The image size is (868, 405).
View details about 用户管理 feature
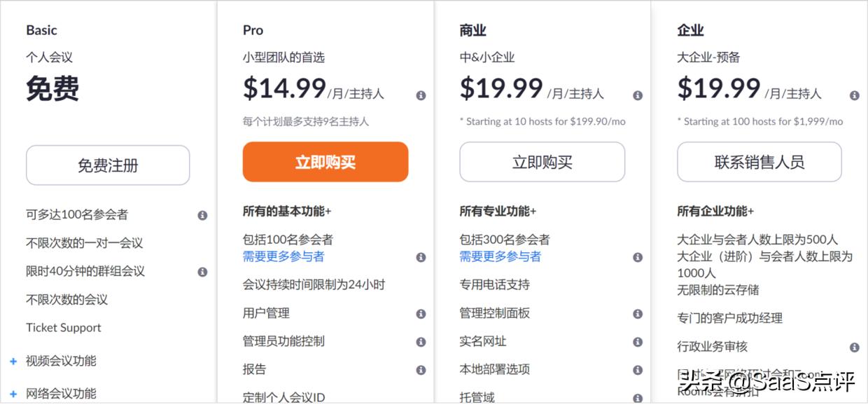pos(421,313)
